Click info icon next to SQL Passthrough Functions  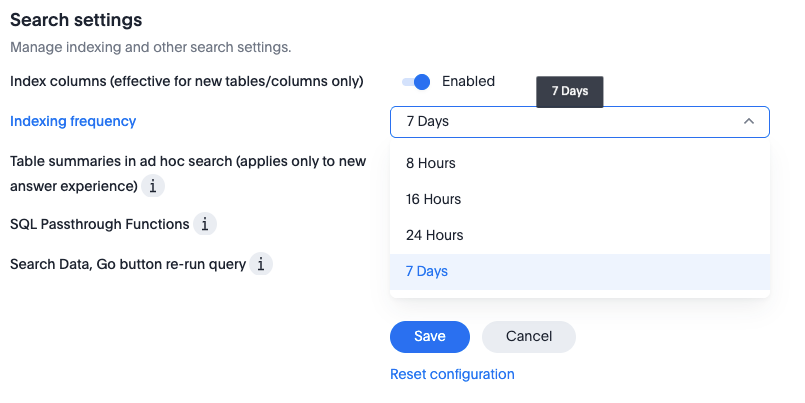click(204, 224)
